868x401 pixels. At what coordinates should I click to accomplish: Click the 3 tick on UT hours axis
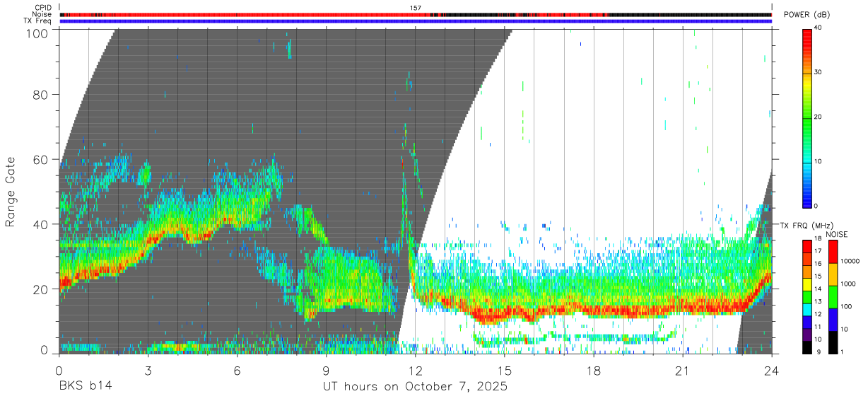point(148,369)
